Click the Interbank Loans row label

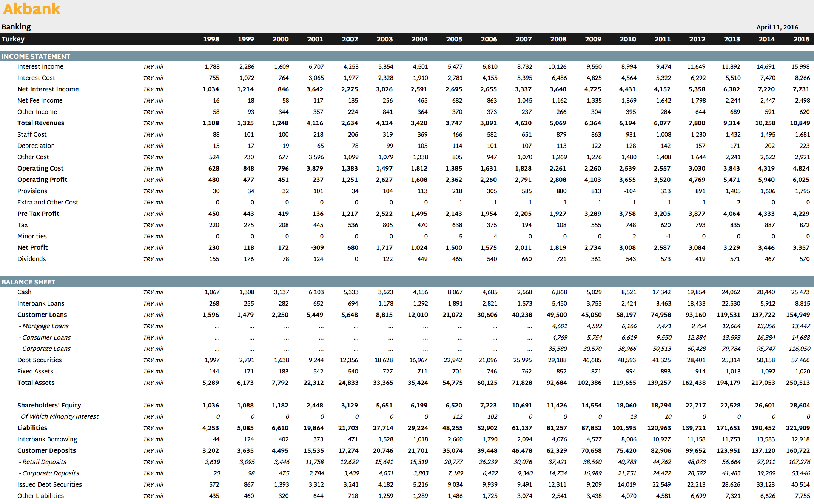(x=41, y=303)
